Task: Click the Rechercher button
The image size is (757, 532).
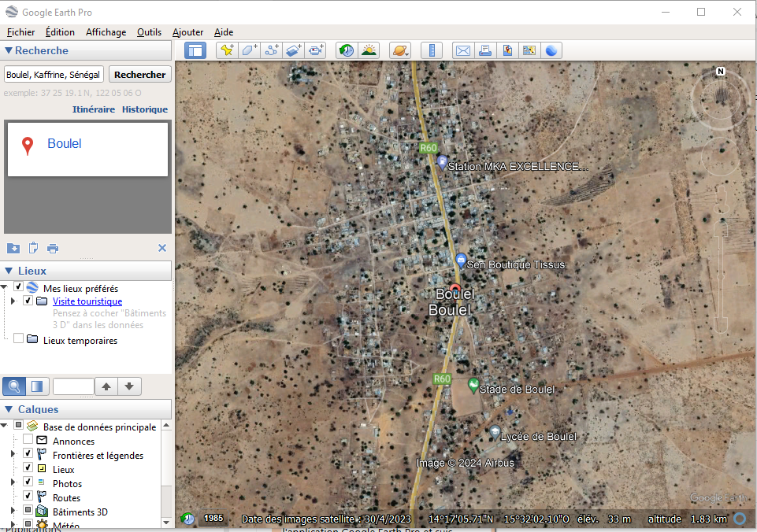Action: [139, 75]
